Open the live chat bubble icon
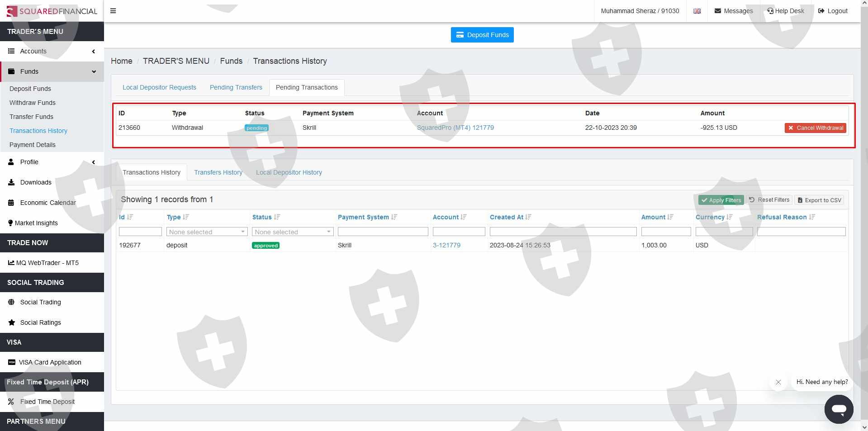This screenshot has width=868, height=431. (x=838, y=409)
